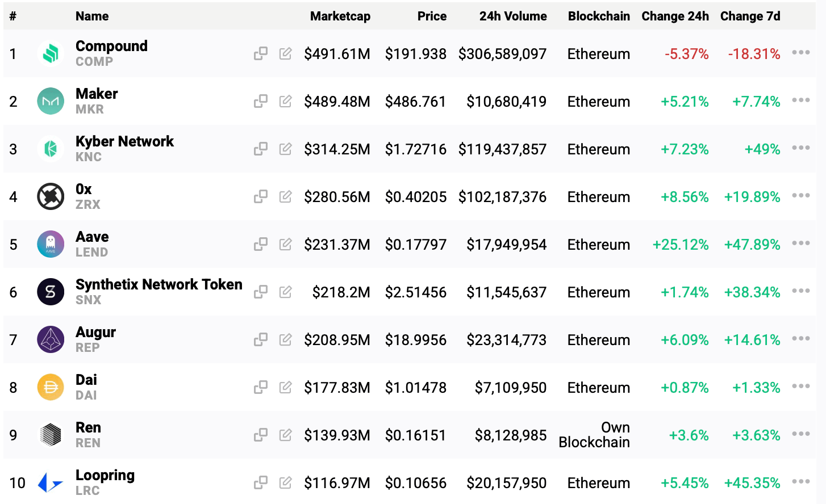
Task: Open the Synthetix Network Token name link
Action: click(159, 284)
